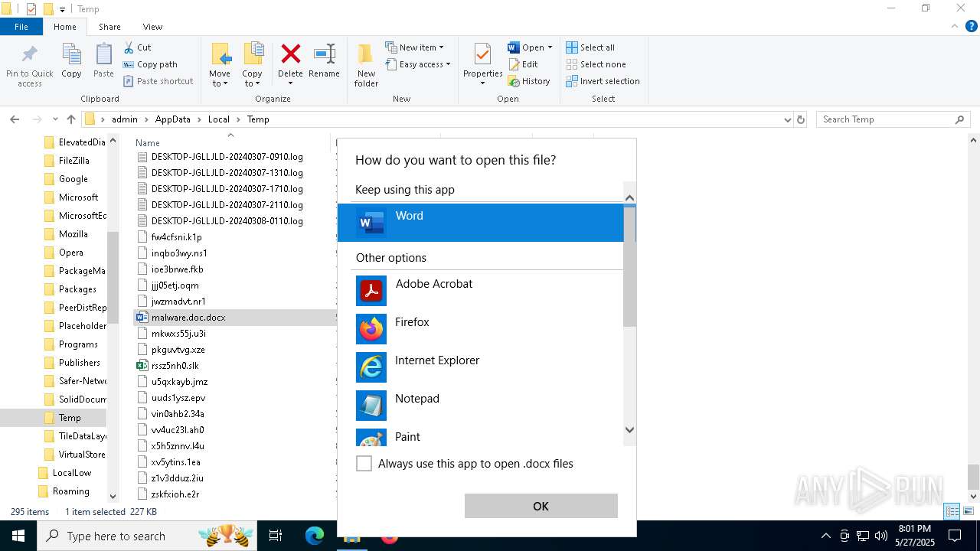Click dialog app list scroll down arrow

(x=630, y=430)
